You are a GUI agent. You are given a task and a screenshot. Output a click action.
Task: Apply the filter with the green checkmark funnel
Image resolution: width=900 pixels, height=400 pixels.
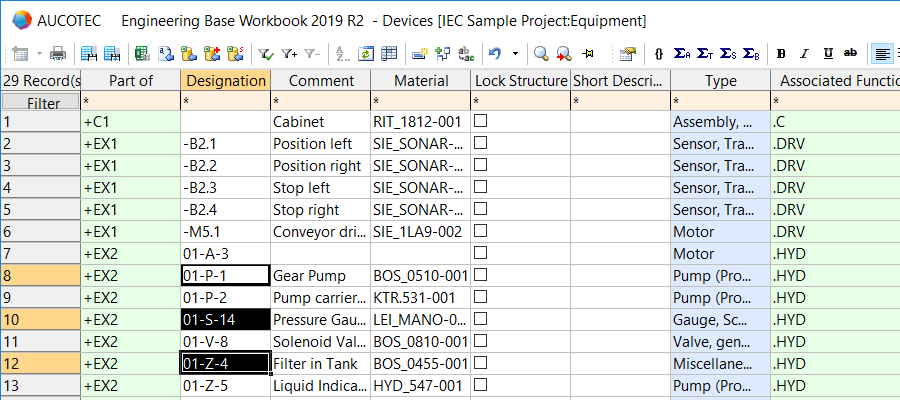[x=267, y=53]
